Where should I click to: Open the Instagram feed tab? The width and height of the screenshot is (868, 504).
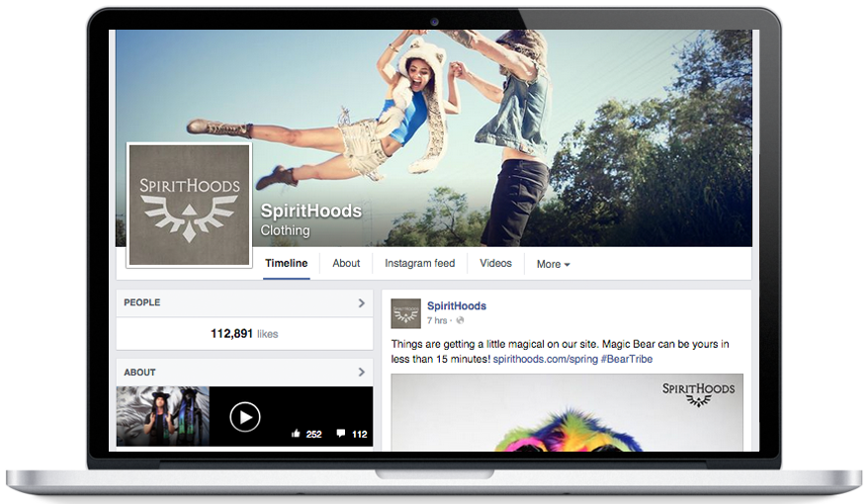[x=419, y=263]
